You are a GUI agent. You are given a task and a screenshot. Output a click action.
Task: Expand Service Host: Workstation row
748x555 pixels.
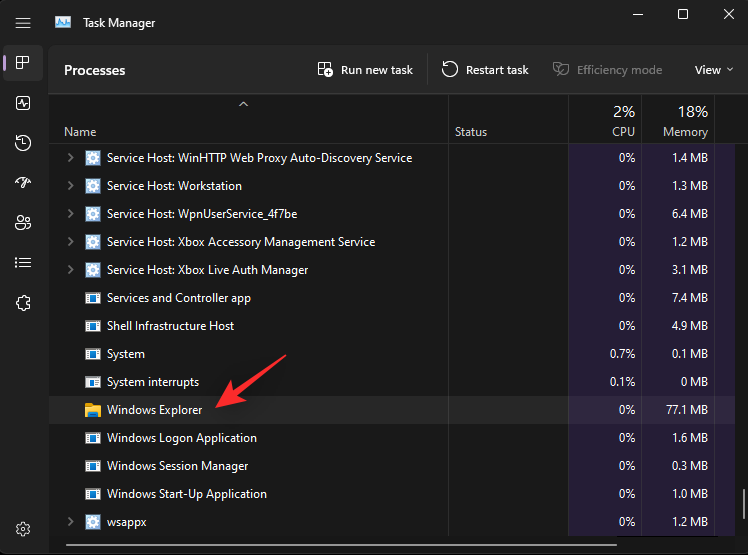pos(71,186)
